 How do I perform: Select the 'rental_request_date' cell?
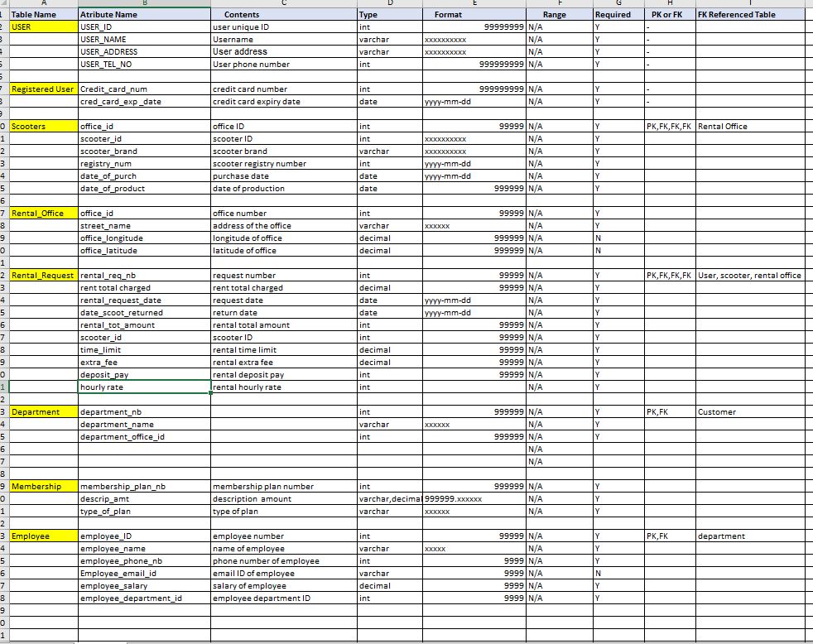(x=144, y=300)
